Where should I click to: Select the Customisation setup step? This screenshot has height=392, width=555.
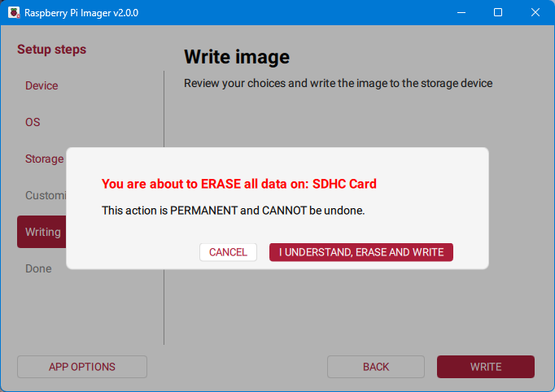click(x=46, y=195)
